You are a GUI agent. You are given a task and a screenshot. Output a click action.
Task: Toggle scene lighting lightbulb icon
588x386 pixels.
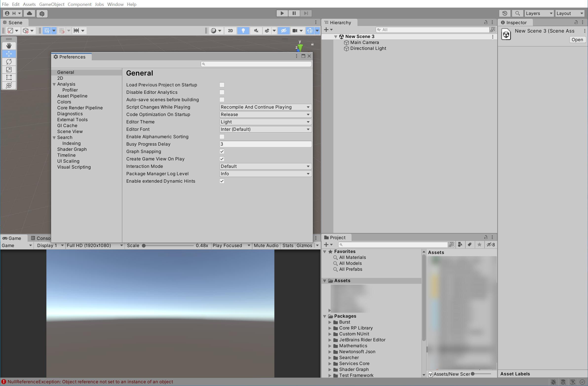243,31
